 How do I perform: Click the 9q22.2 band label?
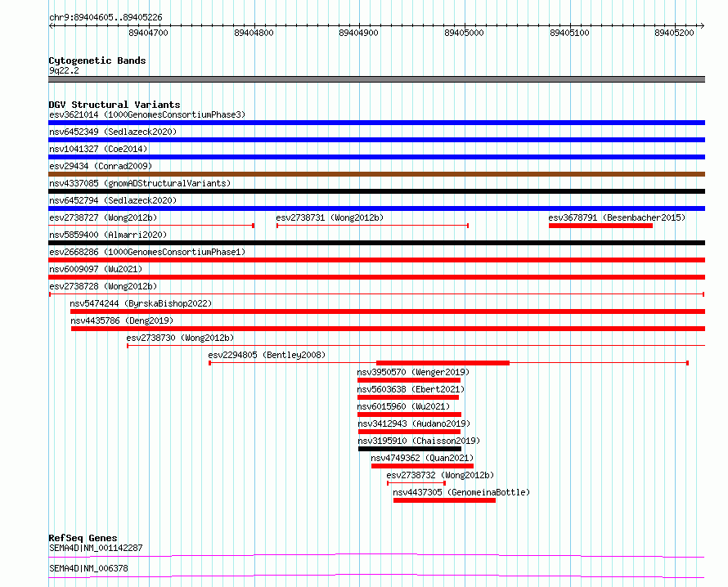point(64,70)
